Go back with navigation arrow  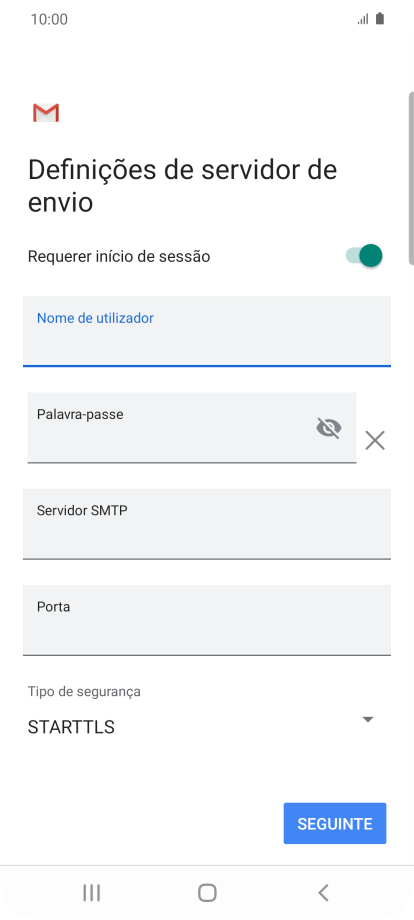pyautogui.click(x=323, y=893)
